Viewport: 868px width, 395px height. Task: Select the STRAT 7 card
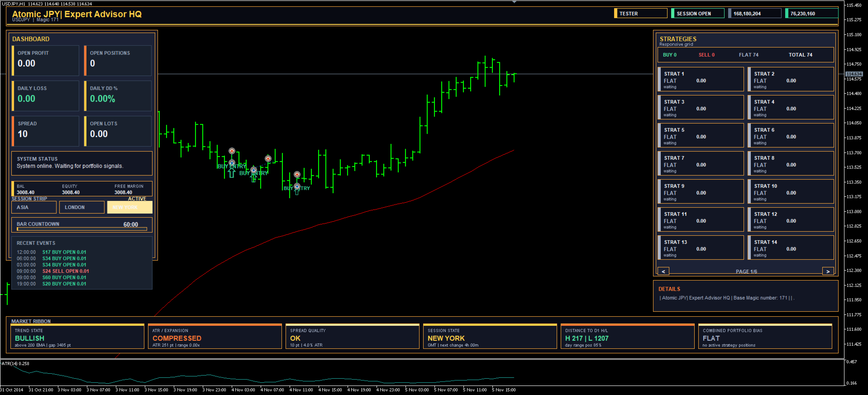tap(701, 163)
